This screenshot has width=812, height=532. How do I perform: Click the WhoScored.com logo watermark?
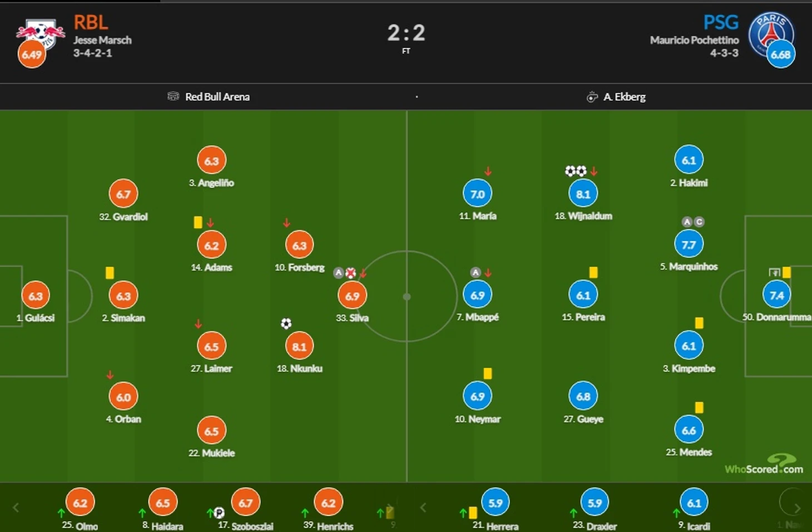(x=764, y=466)
